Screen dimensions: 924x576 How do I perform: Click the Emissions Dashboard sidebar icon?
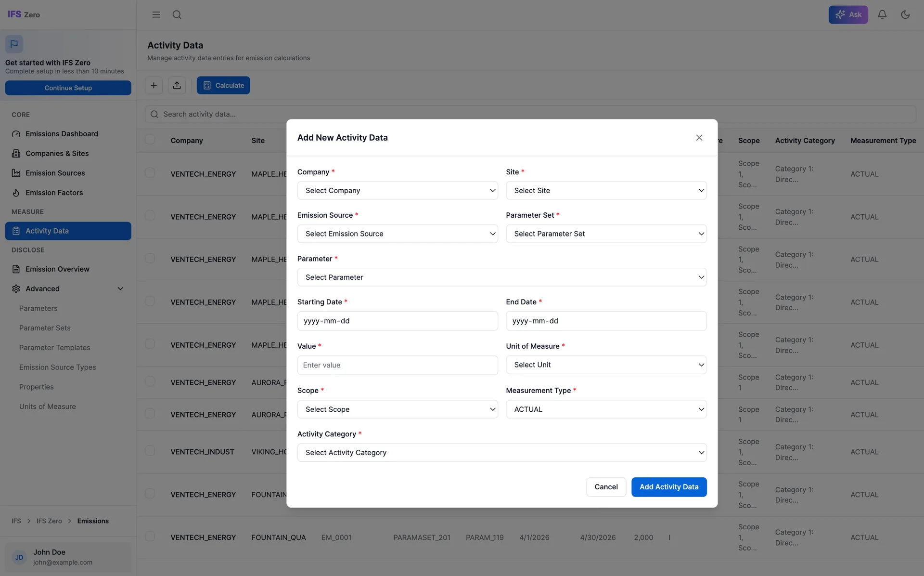pyautogui.click(x=15, y=133)
